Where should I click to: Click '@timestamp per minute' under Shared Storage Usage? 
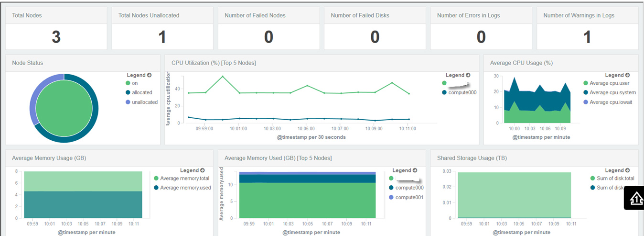521,232
